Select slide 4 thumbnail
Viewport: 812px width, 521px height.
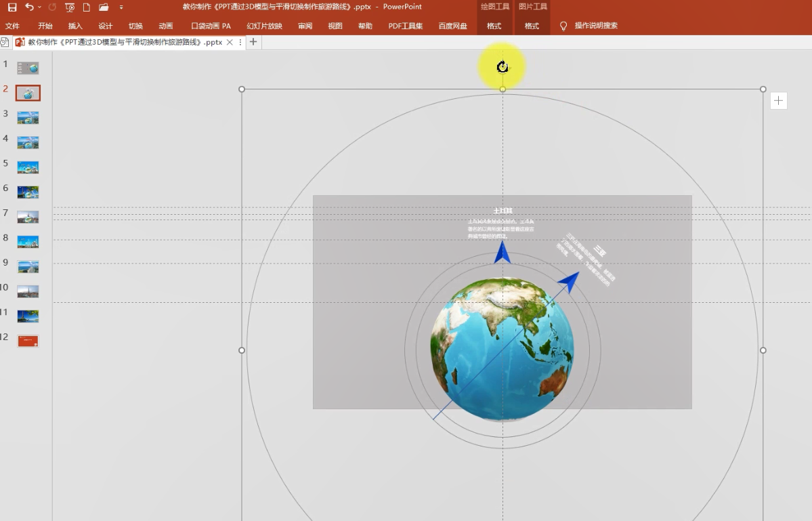point(28,142)
